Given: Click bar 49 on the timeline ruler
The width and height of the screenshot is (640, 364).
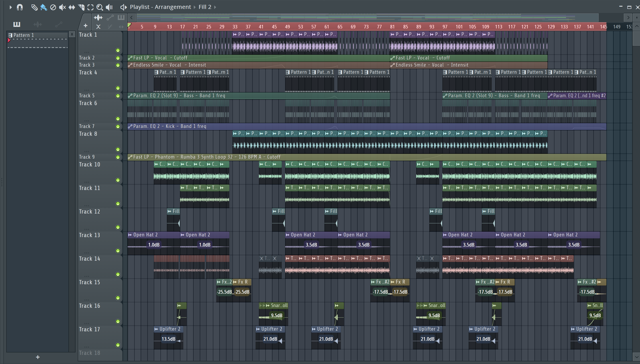Looking at the screenshot, I should coord(287,27).
